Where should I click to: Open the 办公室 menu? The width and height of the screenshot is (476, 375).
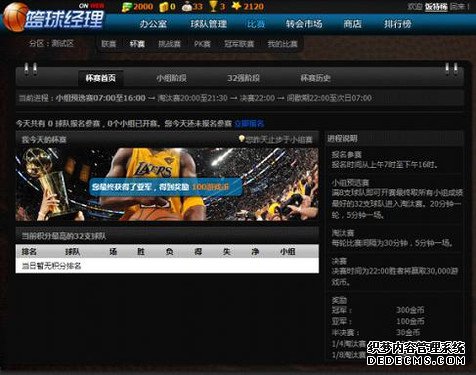pos(153,24)
